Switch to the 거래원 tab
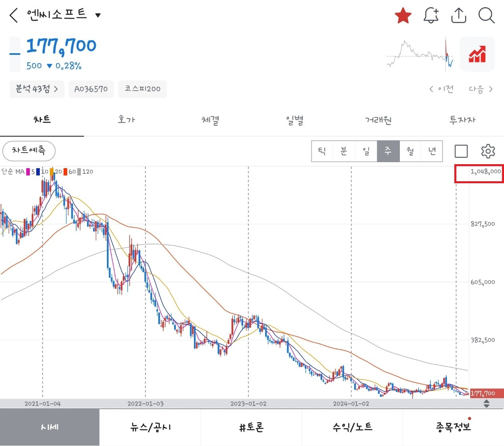504x446 pixels. [x=378, y=120]
